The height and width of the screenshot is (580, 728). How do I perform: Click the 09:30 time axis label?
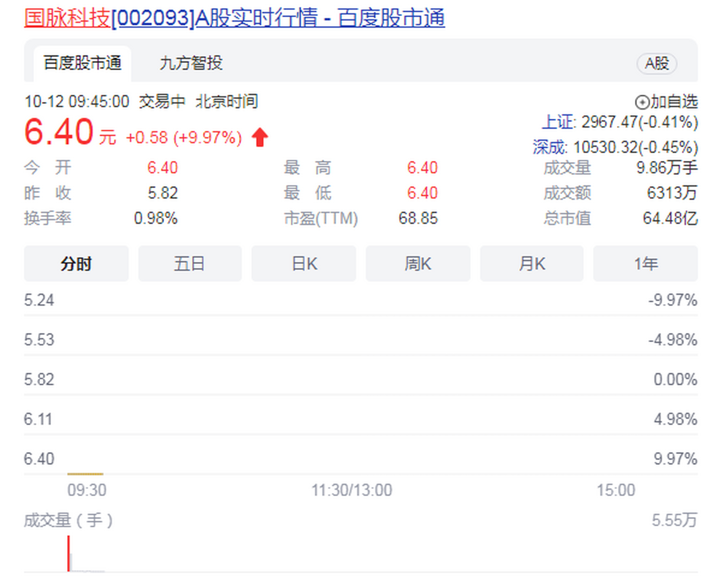point(87,490)
